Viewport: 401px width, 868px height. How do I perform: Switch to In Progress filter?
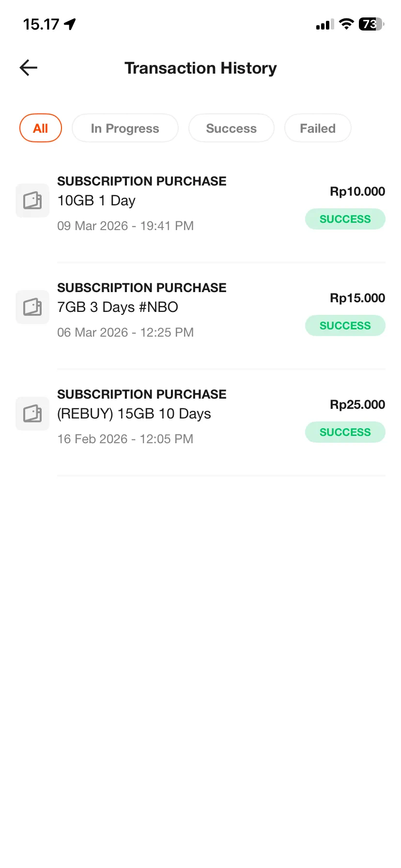click(x=125, y=128)
